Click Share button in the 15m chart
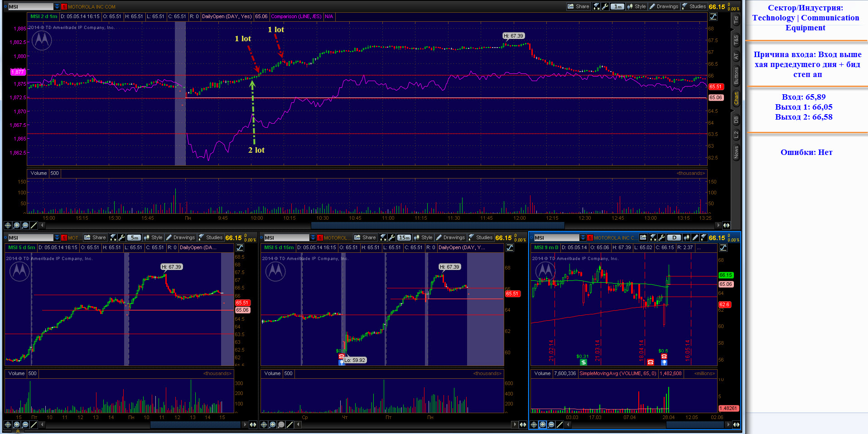Screen dimensions: 868x434 pos(365,237)
